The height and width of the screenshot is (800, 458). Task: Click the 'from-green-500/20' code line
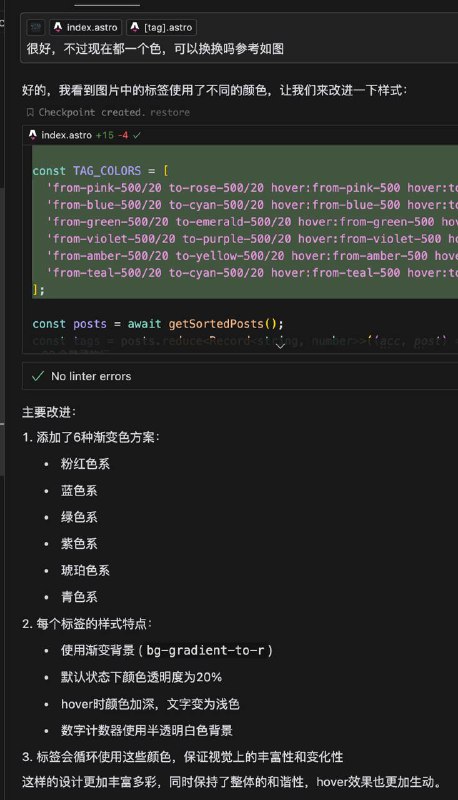(x=252, y=221)
